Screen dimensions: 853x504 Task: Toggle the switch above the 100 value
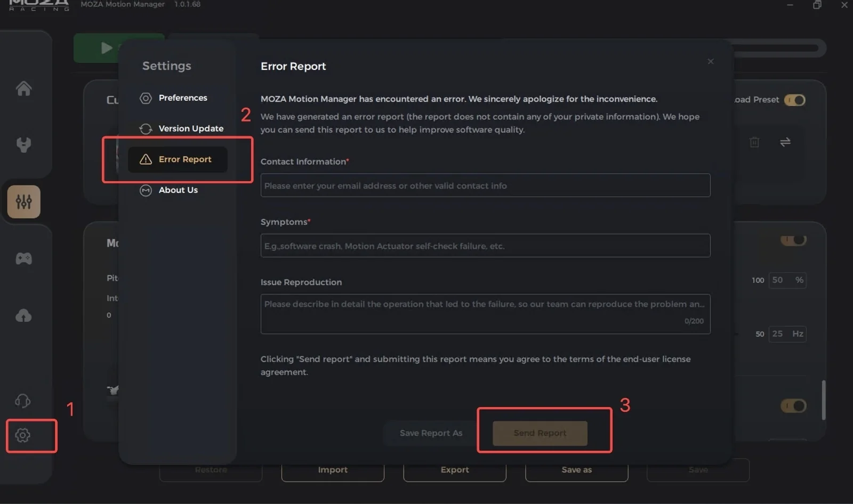click(793, 240)
